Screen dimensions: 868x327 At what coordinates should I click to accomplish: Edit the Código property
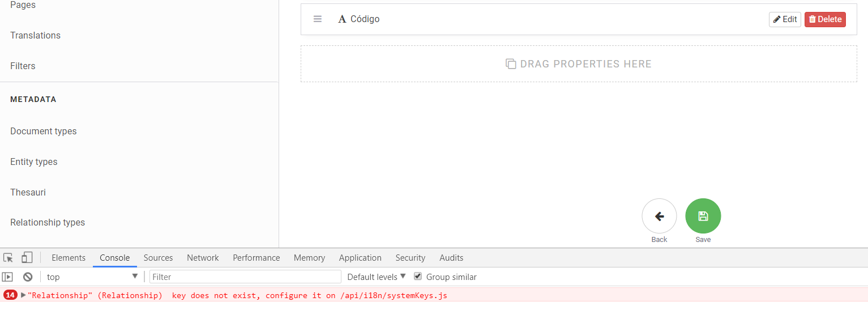pos(785,19)
